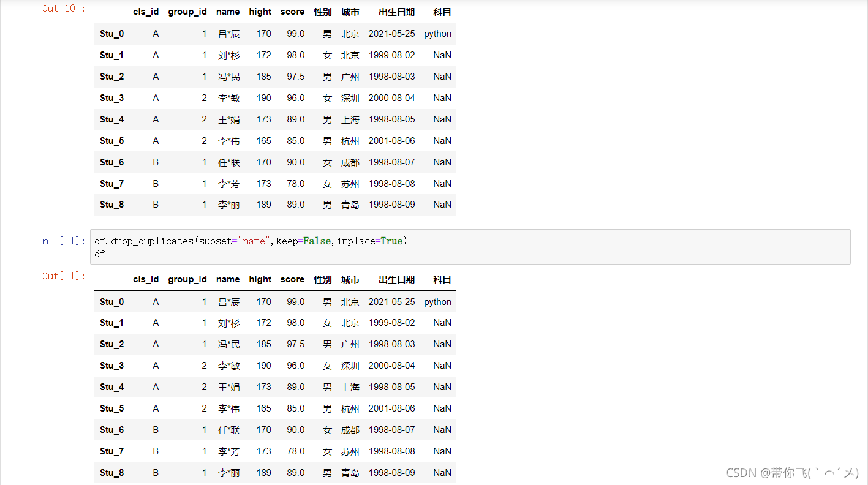
Task: Select Stu_2 index in Out[11] table
Action: click(x=111, y=344)
